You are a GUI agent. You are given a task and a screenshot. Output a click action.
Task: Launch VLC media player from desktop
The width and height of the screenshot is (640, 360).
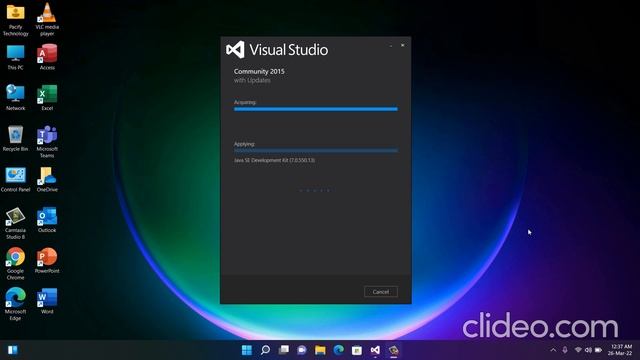coord(47,19)
